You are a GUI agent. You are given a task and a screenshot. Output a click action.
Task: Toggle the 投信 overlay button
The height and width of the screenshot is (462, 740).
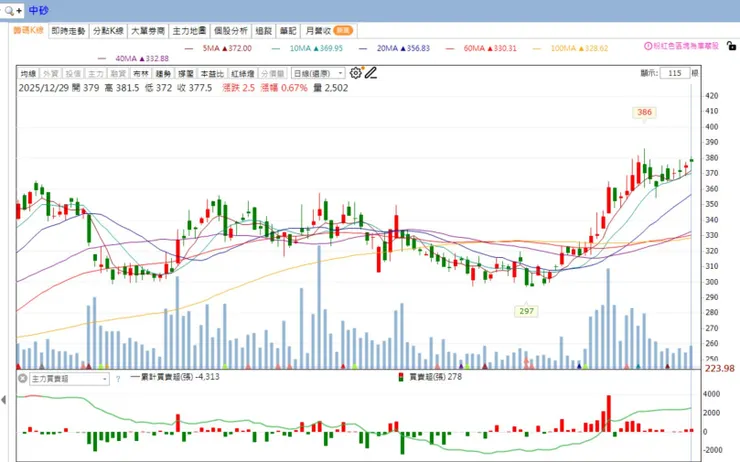point(73,74)
